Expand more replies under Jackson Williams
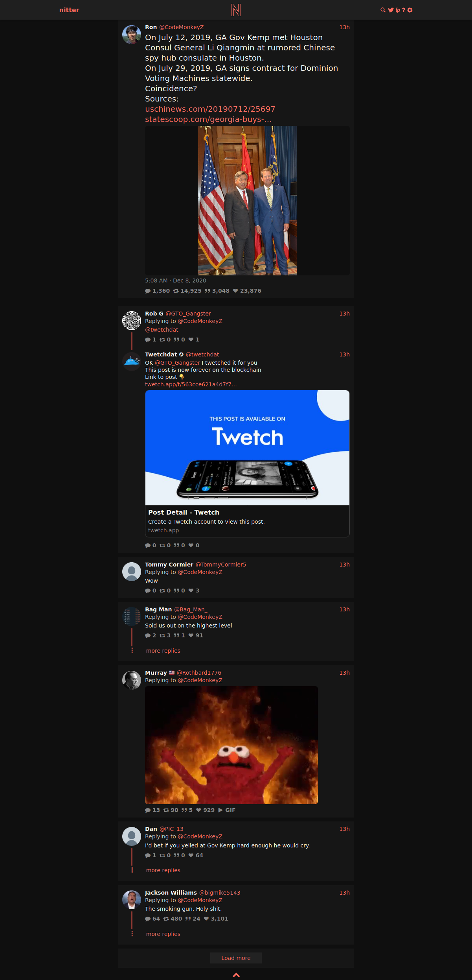 click(x=163, y=934)
